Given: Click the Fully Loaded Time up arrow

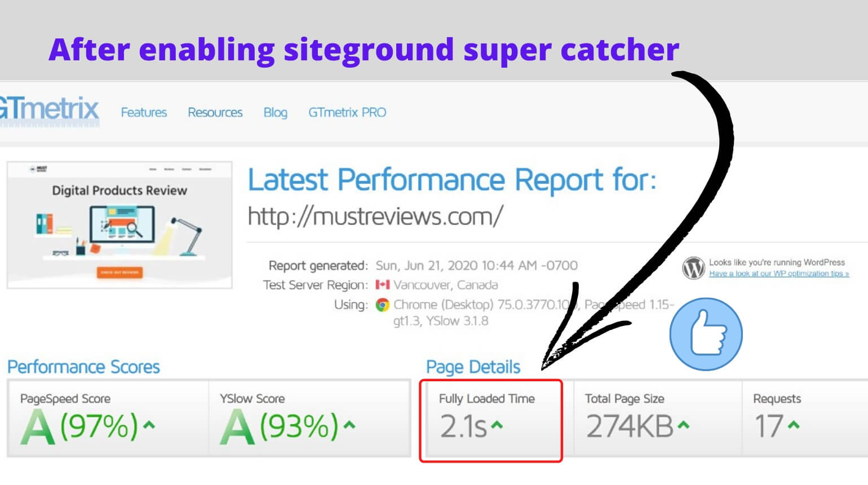Looking at the screenshot, I should (497, 425).
